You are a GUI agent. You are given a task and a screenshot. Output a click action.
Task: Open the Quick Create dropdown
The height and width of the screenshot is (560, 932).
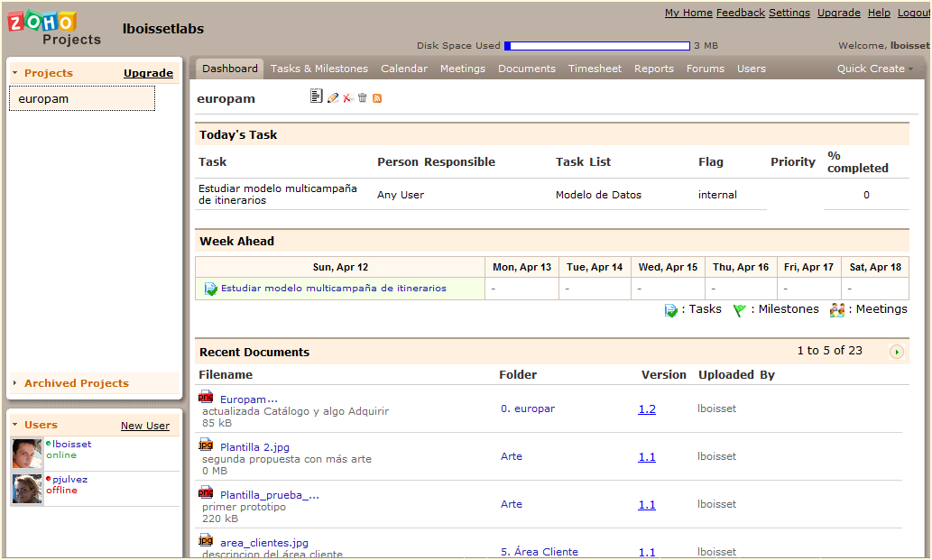point(874,69)
